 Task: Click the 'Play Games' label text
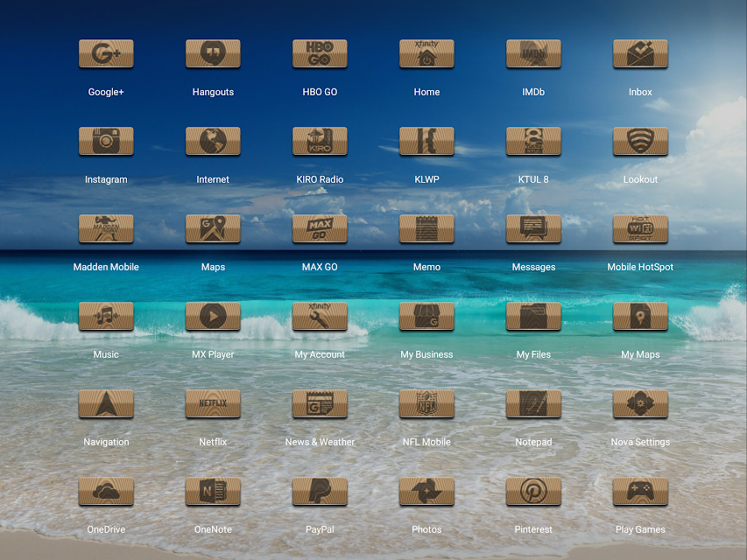point(640,529)
